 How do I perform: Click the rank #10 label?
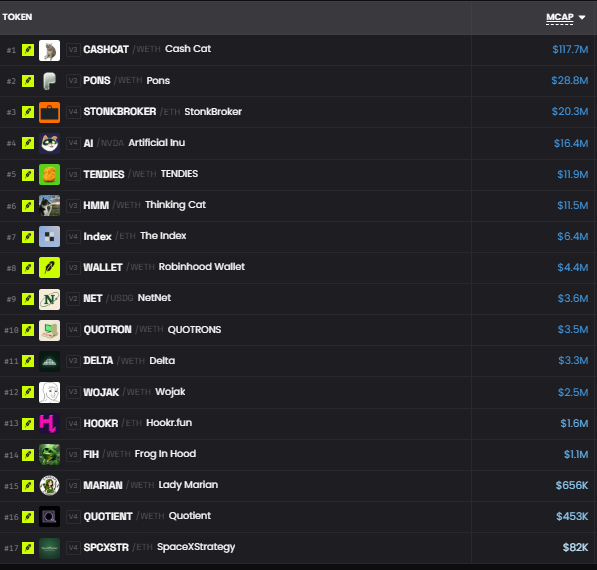pyautogui.click(x=11, y=330)
